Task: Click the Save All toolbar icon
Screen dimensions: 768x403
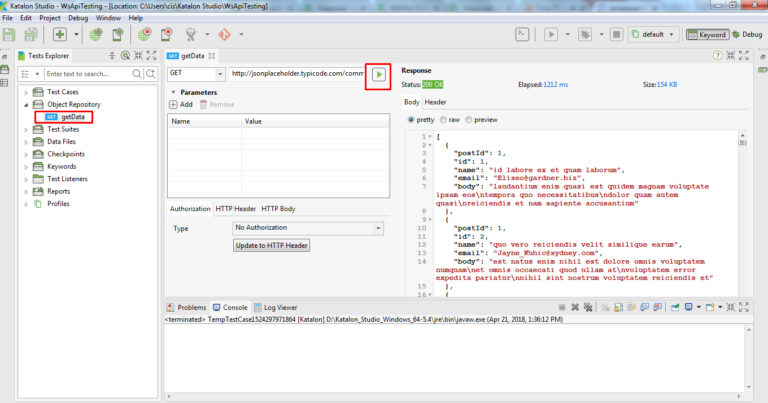Action: point(31,34)
